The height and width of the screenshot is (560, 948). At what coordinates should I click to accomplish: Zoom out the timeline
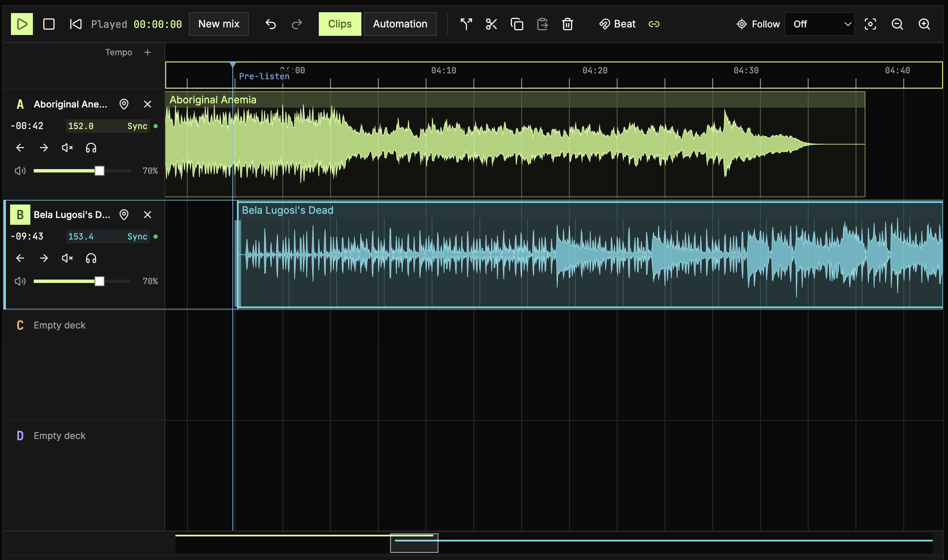pyautogui.click(x=897, y=24)
